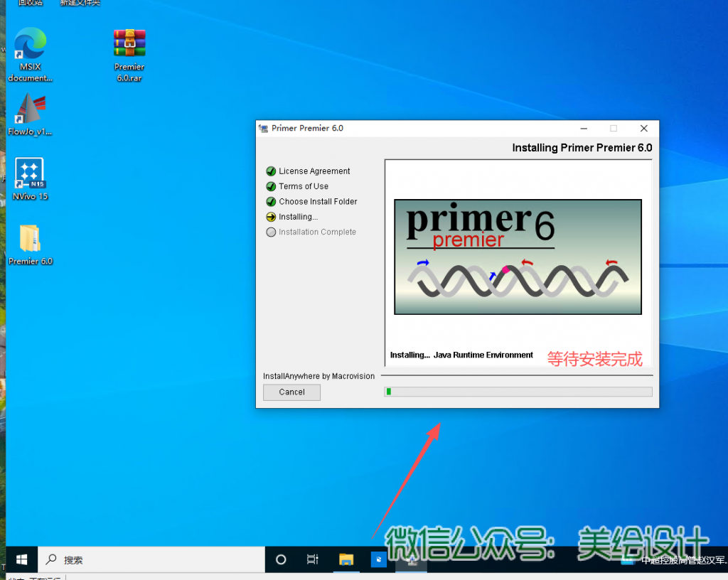Click the green installation progress bar
728x580 pixels.
[x=518, y=392]
